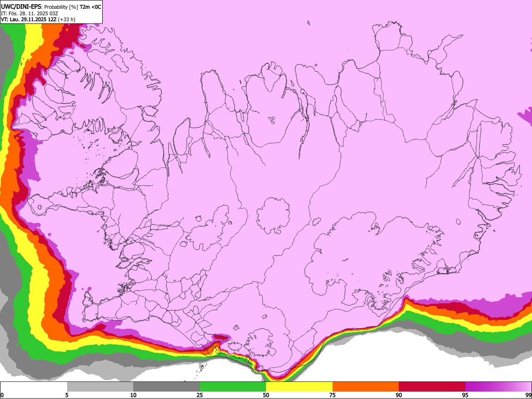Click the legend label '75'

[x=333, y=395]
